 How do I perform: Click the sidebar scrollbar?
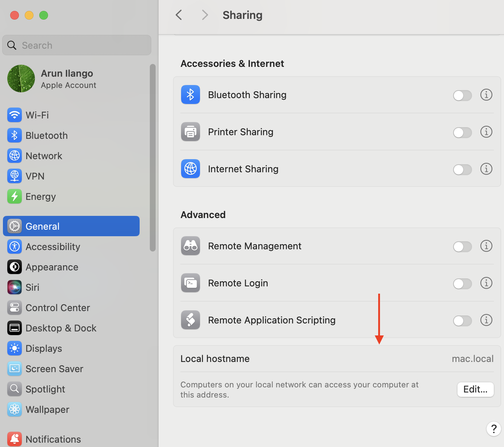tap(153, 158)
